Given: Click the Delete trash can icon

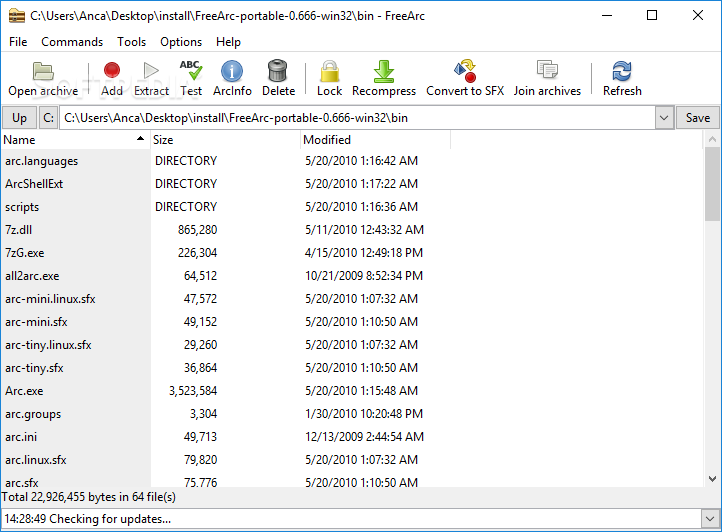Looking at the screenshot, I should point(278,71).
